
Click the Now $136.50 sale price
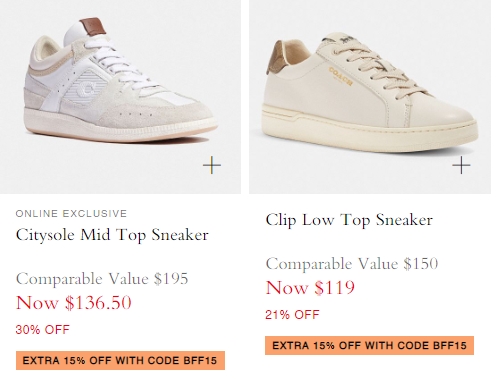click(x=74, y=303)
